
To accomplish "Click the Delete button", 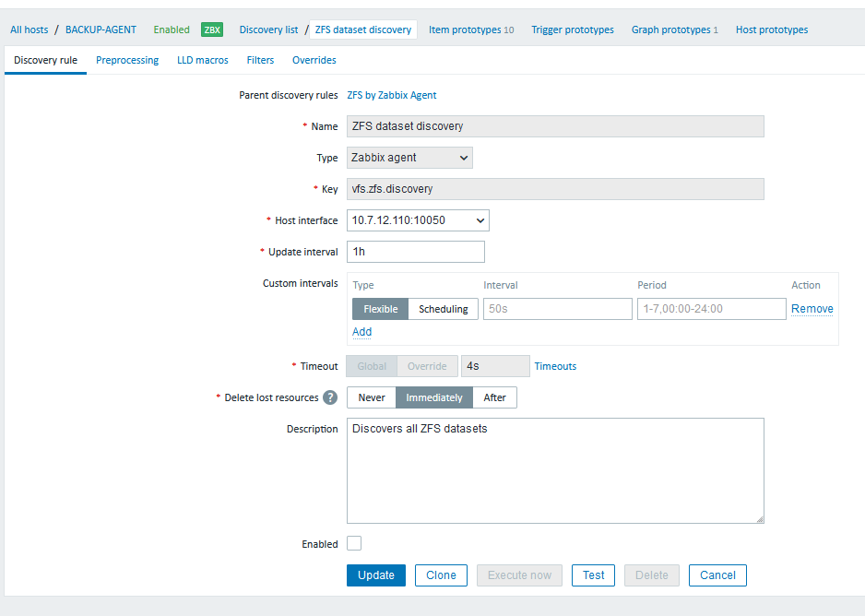I will click(651, 575).
